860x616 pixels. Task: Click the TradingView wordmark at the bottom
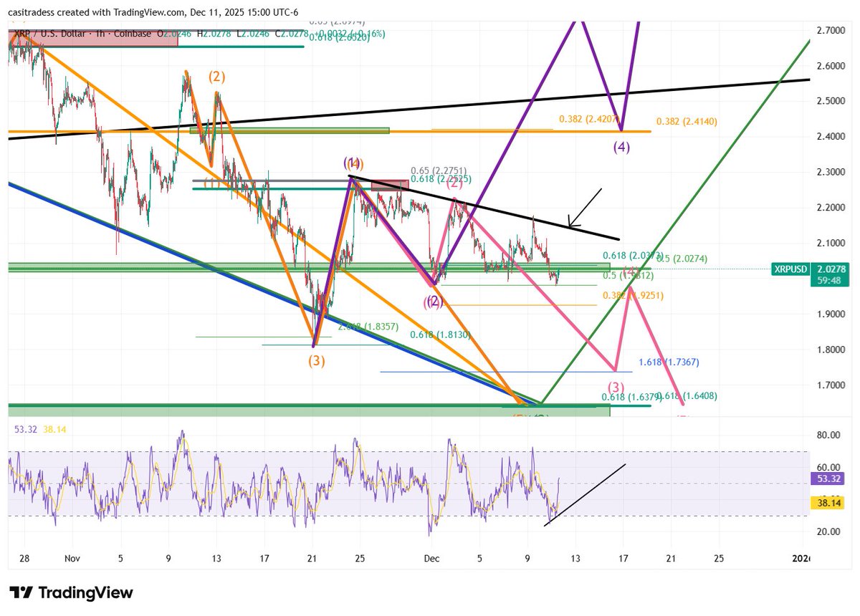pyautogui.click(x=86, y=592)
